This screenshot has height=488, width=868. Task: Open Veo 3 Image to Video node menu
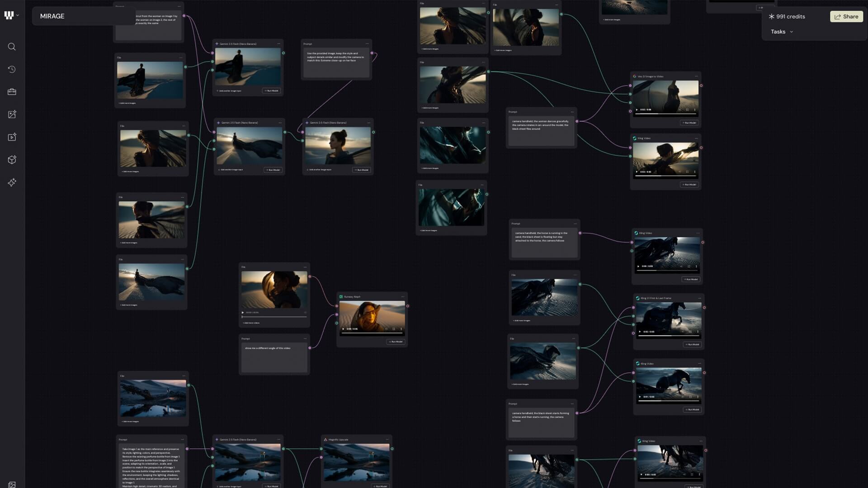[696, 76]
